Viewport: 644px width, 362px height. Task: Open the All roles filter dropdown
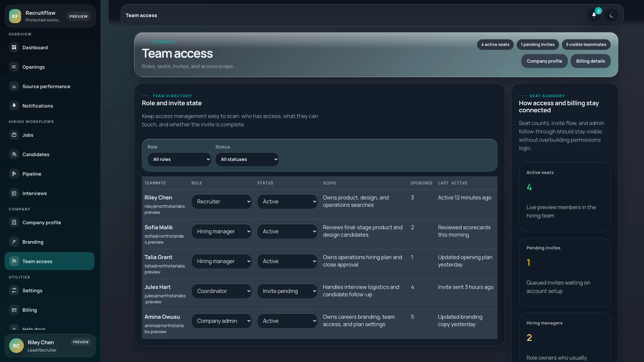tap(179, 160)
